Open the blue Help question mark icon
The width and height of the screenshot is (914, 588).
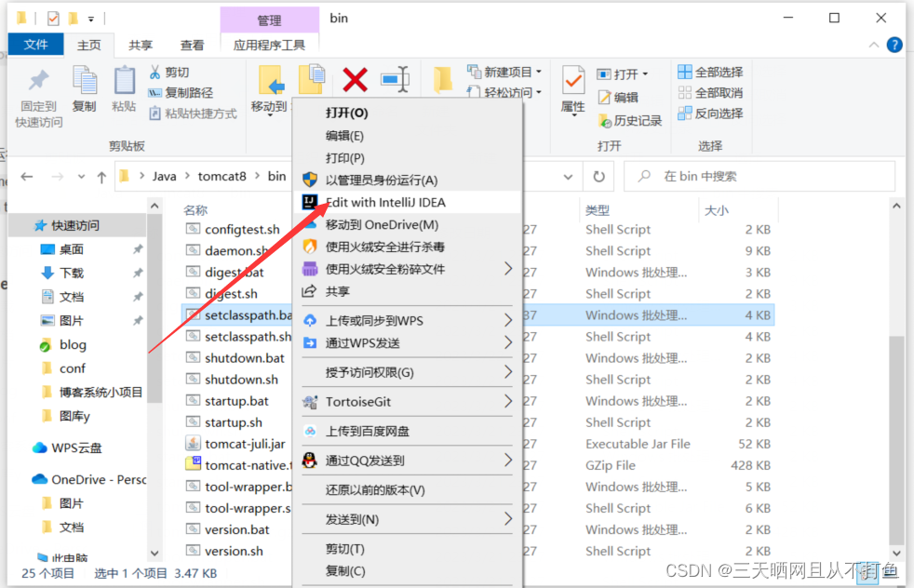click(x=894, y=45)
